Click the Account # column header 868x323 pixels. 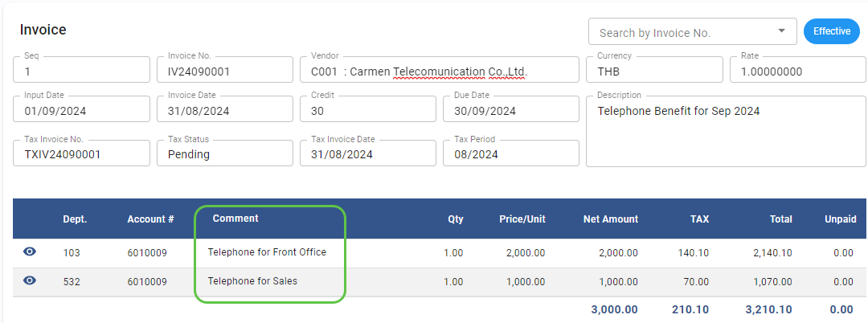pos(150,219)
